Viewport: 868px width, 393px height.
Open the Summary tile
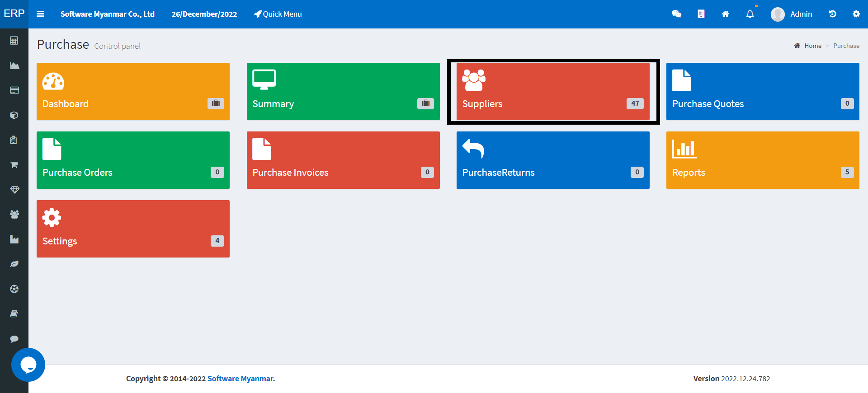[x=343, y=91]
